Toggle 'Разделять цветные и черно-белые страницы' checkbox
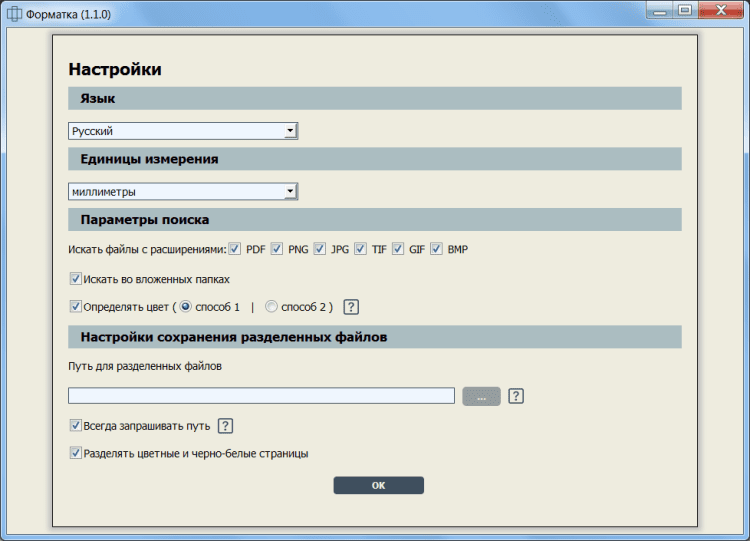Screen dimensions: 750x541 76,453
